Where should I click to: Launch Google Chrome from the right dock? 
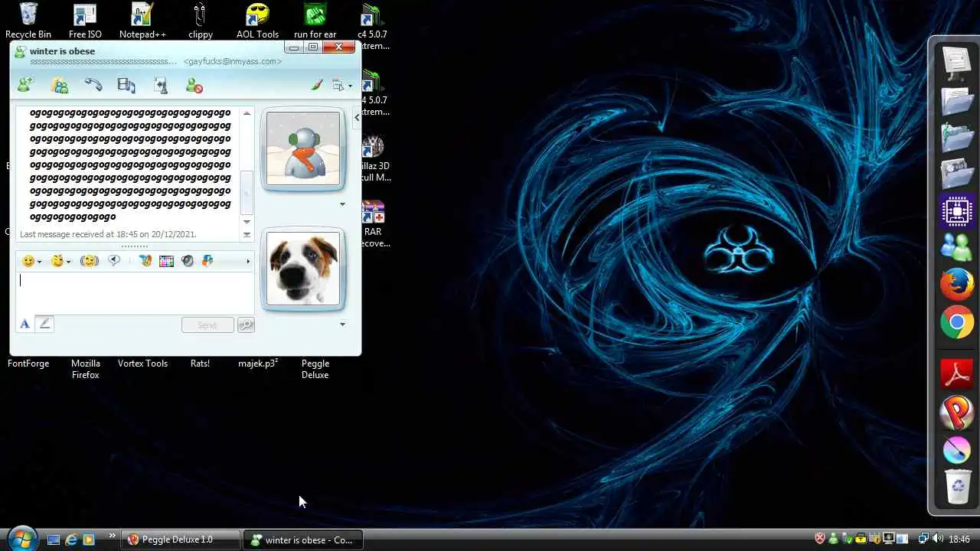(957, 323)
